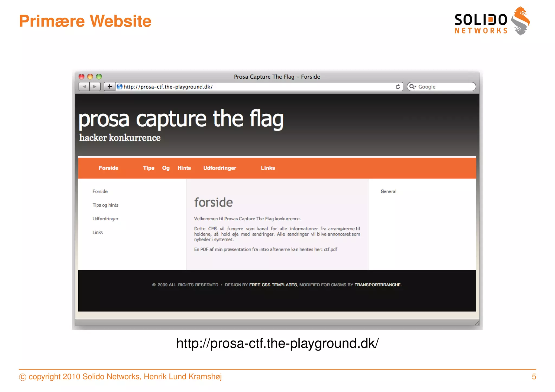
Task: Open Forside in the orange navigation bar
Action: (x=108, y=168)
